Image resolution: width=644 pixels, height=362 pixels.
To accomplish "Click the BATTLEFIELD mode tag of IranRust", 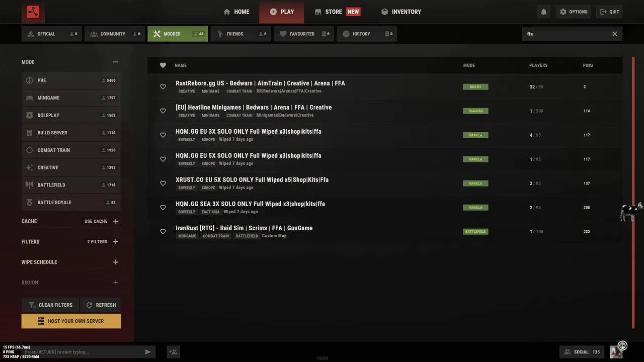I will tap(475, 232).
